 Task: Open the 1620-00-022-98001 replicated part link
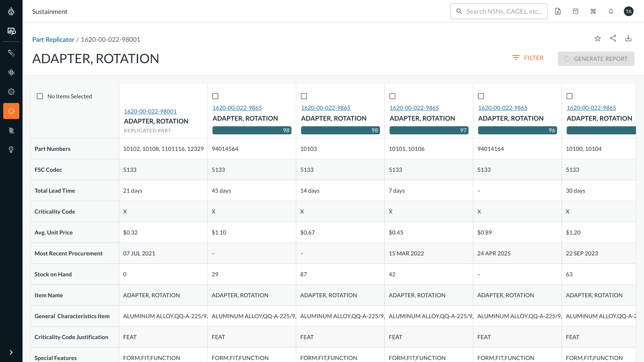(150, 111)
